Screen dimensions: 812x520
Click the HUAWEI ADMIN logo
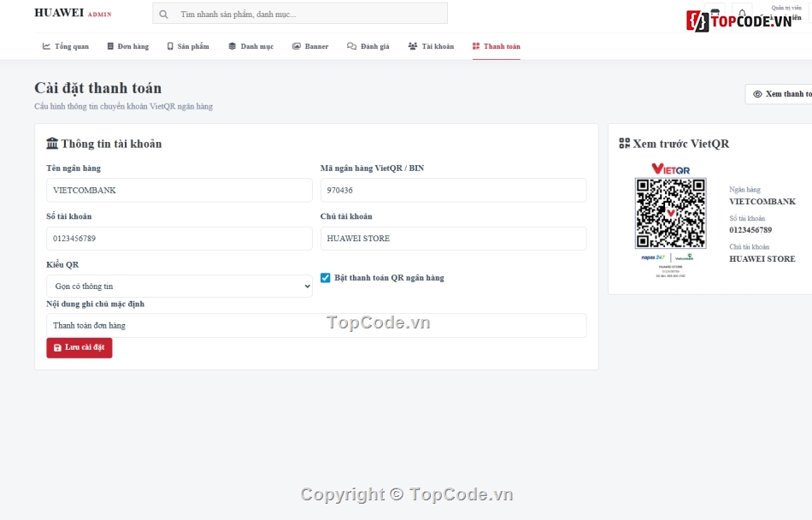(73, 13)
